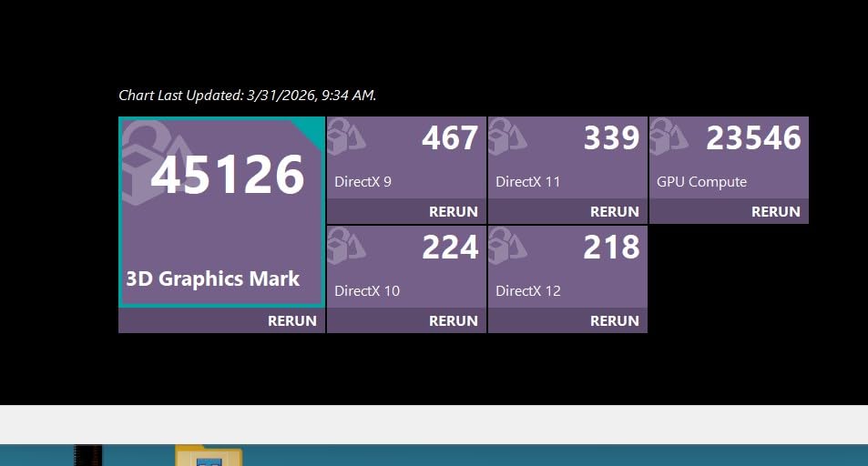Click the DirectX 10 tile cube icon

click(346, 246)
